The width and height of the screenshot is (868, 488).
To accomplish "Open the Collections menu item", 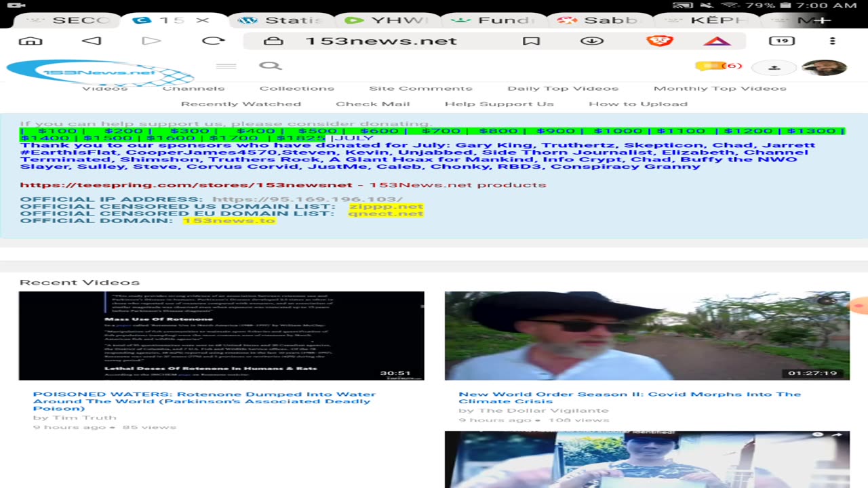I will point(297,88).
